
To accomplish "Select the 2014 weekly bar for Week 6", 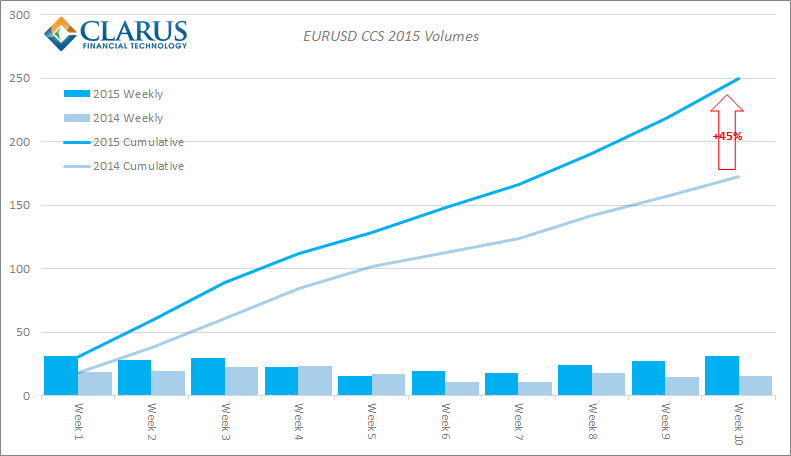I will [462, 389].
